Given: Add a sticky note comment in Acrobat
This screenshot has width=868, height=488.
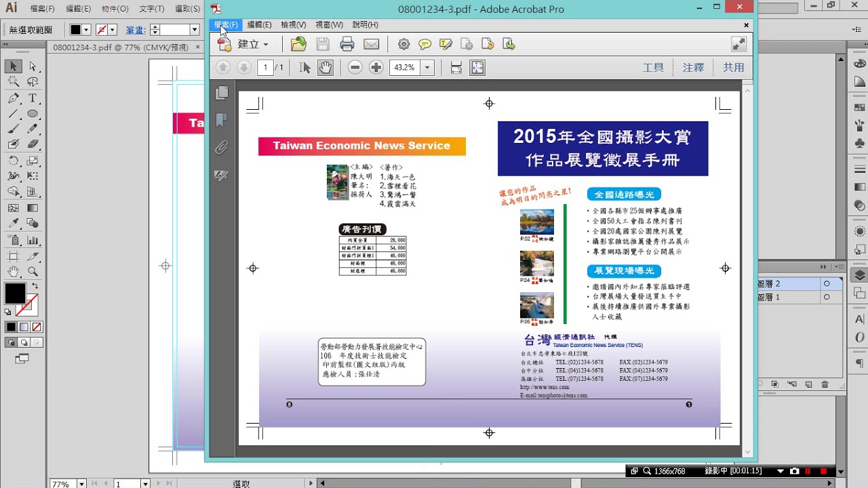Looking at the screenshot, I should tap(425, 45).
